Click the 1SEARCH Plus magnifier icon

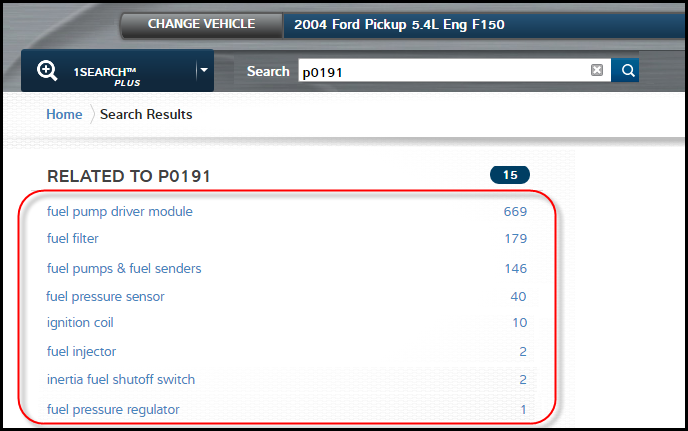coord(47,71)
